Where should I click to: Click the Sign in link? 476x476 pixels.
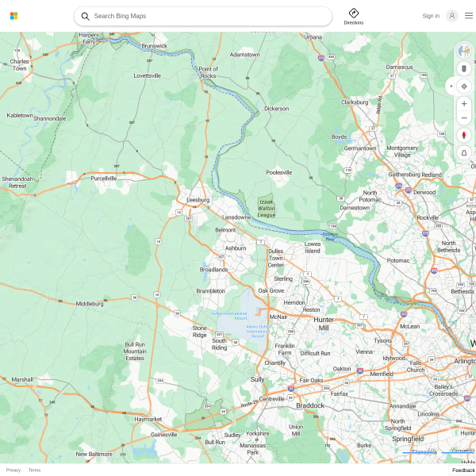(x=431, y=16)
